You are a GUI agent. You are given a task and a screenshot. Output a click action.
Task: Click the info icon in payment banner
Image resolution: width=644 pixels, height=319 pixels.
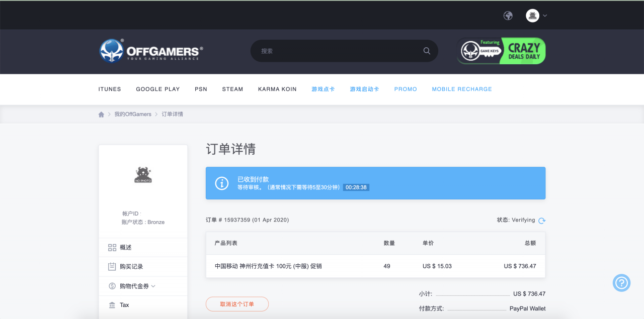(x=222, y=183)
